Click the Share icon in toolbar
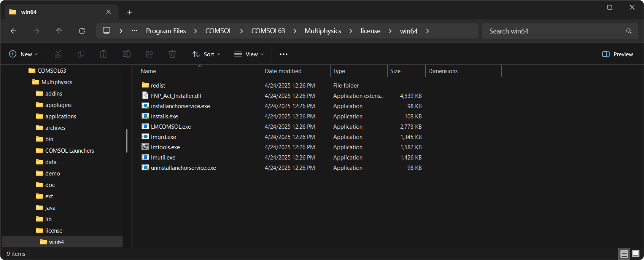This screenshot has height=260, width=644. coord(149,54)
